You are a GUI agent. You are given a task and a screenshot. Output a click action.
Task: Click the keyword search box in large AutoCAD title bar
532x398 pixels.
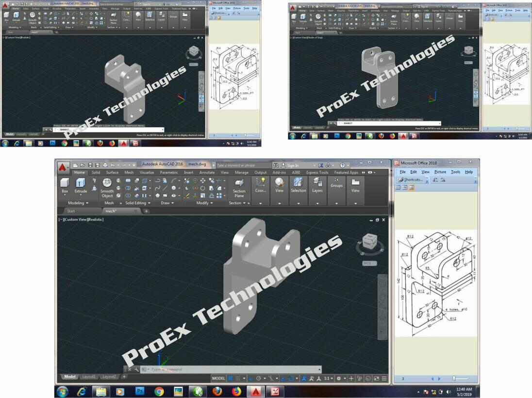[x=243, y=166]
